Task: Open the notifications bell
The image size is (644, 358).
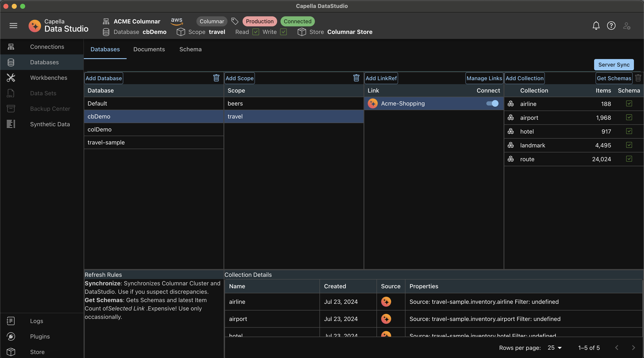Action: click(x=596, y=26)
